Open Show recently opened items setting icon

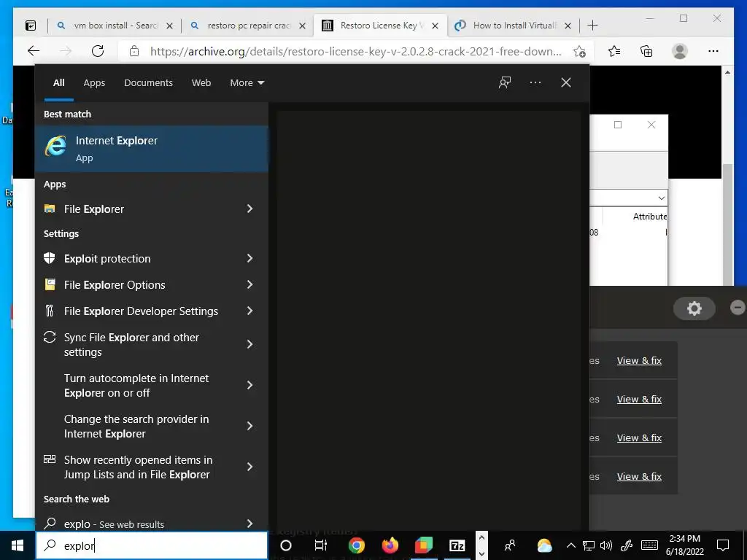point(50,459)
